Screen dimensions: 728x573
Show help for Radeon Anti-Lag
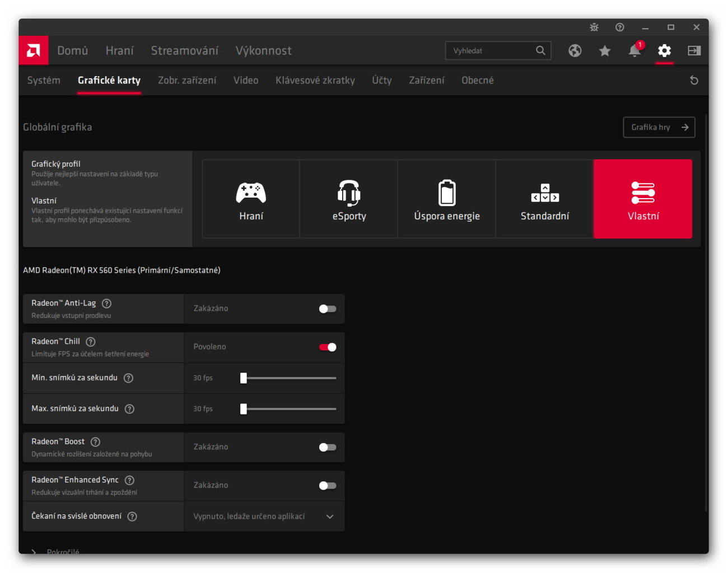106,303
